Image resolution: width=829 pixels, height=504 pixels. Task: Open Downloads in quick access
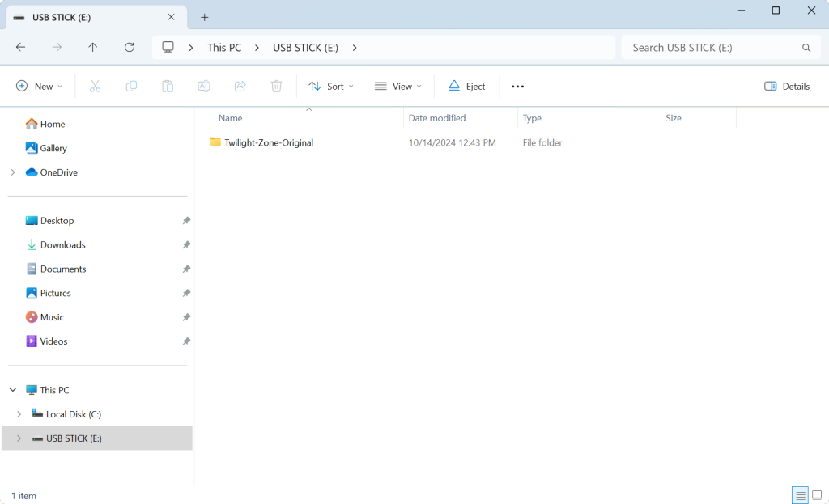[56, 244]
